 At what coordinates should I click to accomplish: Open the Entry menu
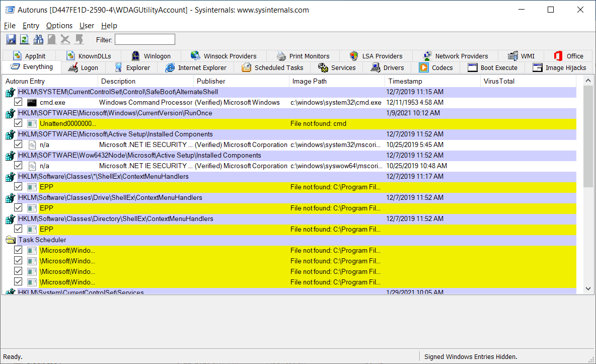31,26
